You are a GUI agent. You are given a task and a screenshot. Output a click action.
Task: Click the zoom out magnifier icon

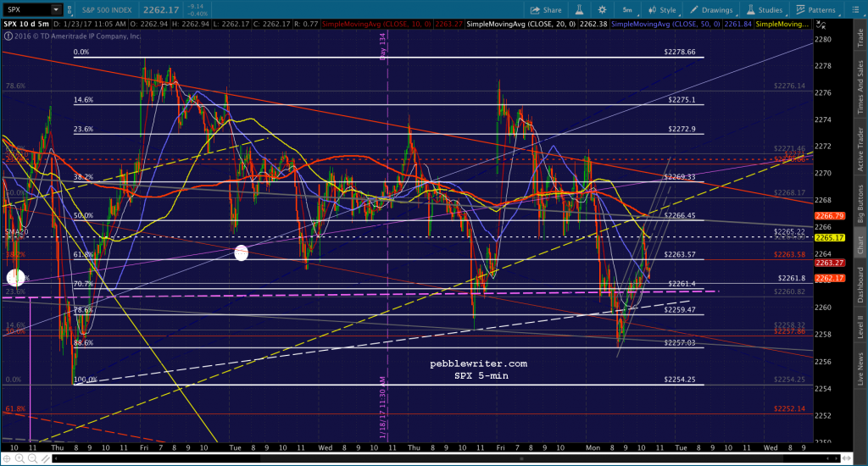pos(32,458)
